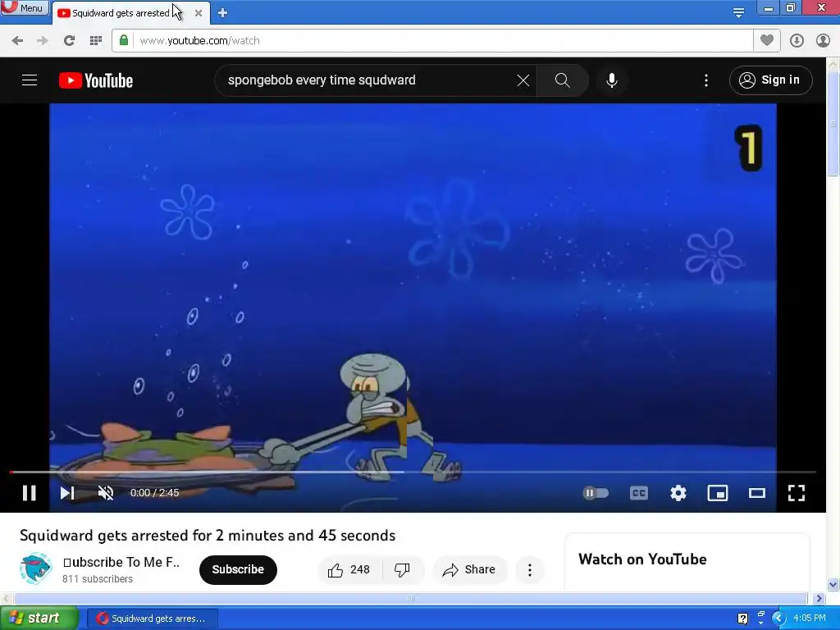Open the 'ubscribe To Me F..' channel
The image size is (840, 630).
point(121,562)
